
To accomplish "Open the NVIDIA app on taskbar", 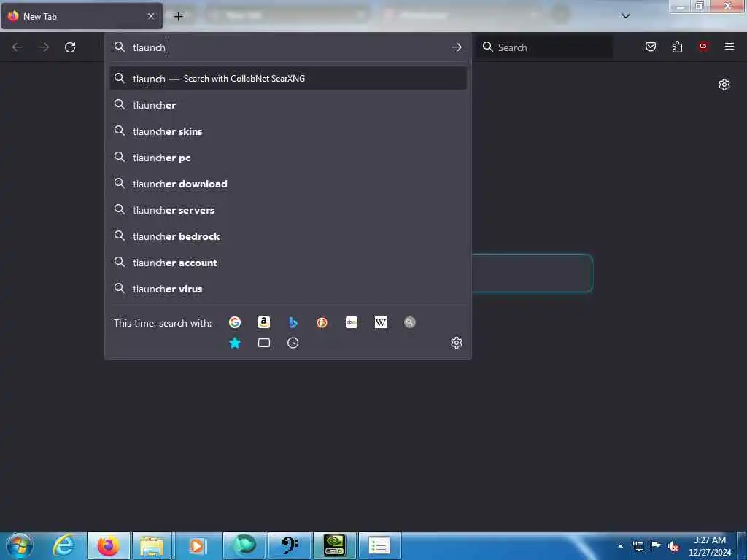I will pos(334,545).
